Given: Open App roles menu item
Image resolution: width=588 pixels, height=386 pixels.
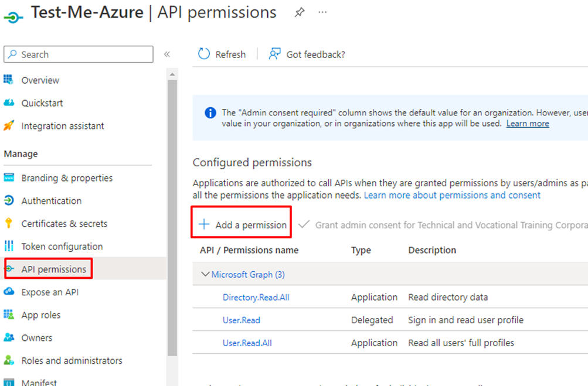Looking at the screenshot, I should (41, 315).
